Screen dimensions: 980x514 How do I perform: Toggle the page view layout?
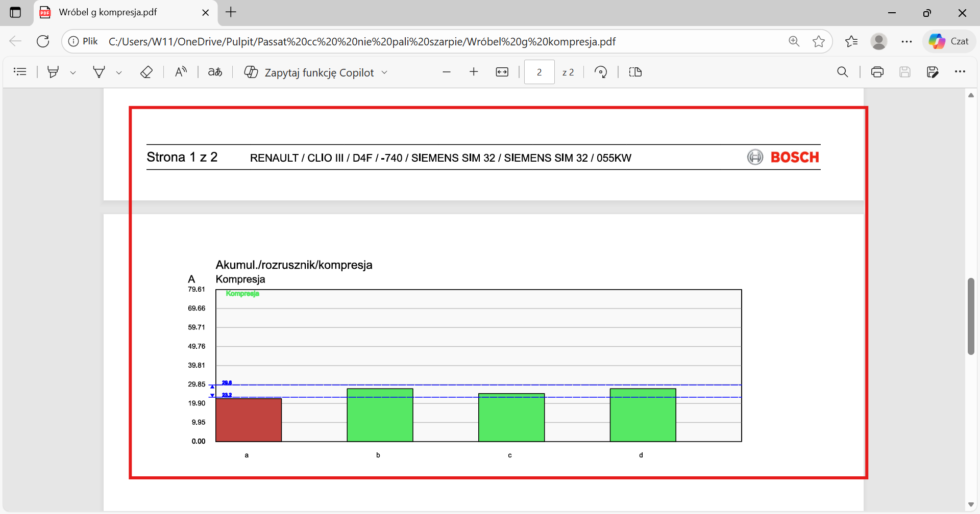(635, 72)
